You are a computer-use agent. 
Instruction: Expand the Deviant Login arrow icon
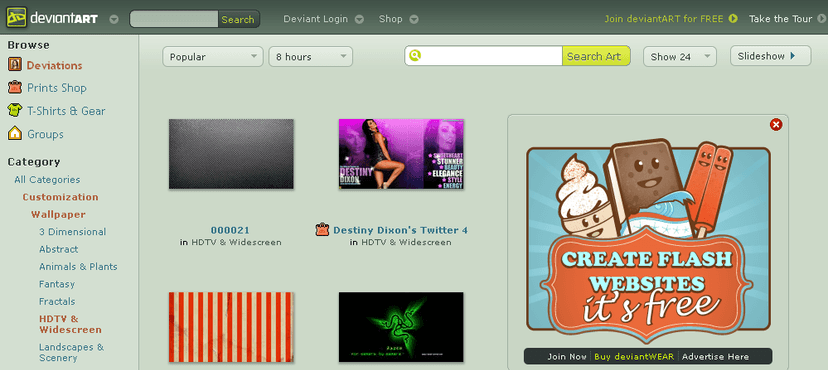coord(359,20)
